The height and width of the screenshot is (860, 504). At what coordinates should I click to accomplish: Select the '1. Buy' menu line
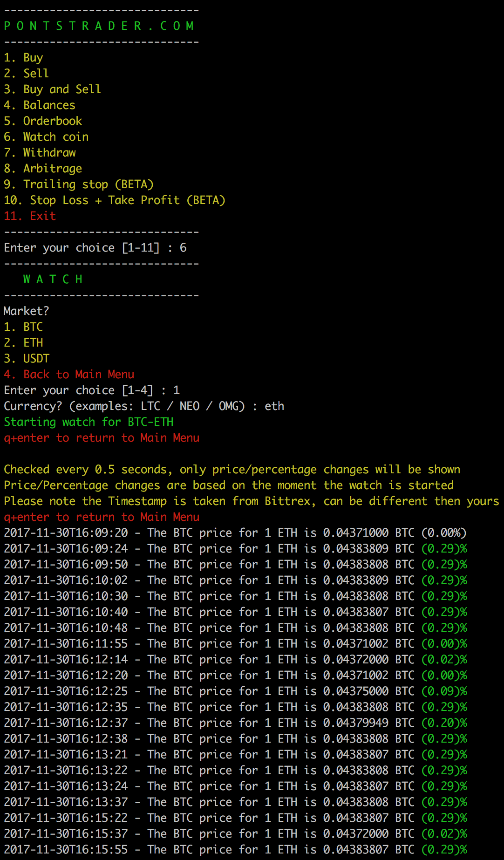click(x=23, y=58)
